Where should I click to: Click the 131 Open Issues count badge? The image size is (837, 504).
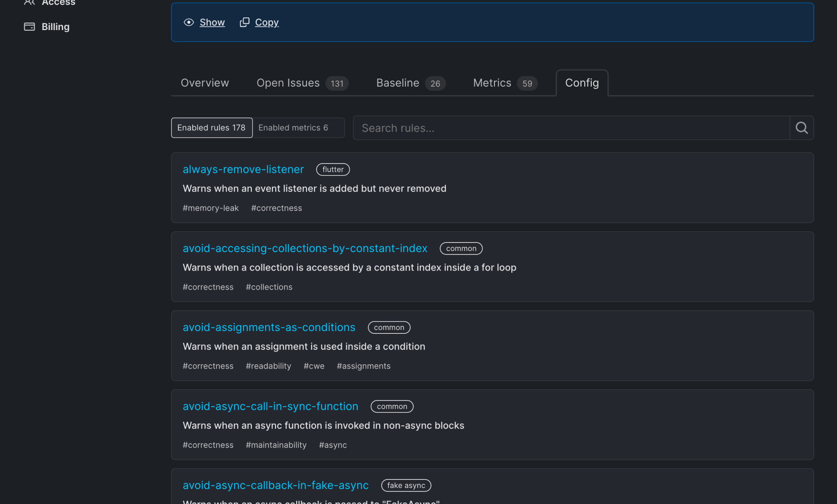click(337, 84)
